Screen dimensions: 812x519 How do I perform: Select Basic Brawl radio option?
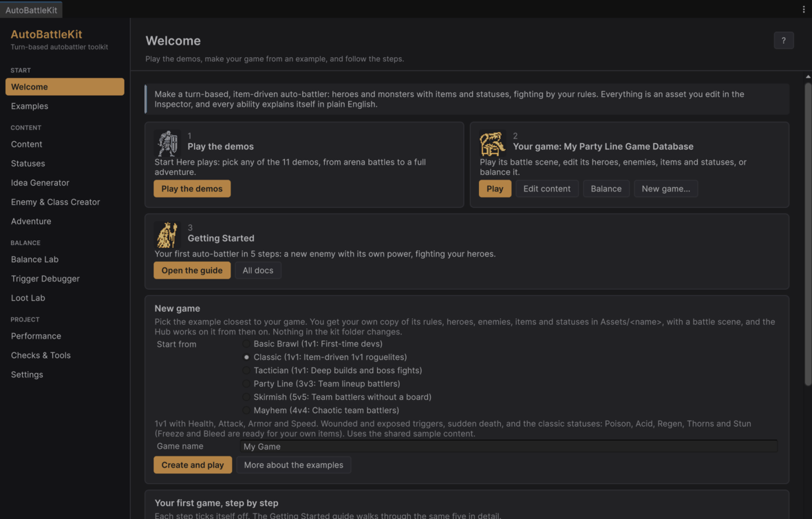[x=246, y=344]
